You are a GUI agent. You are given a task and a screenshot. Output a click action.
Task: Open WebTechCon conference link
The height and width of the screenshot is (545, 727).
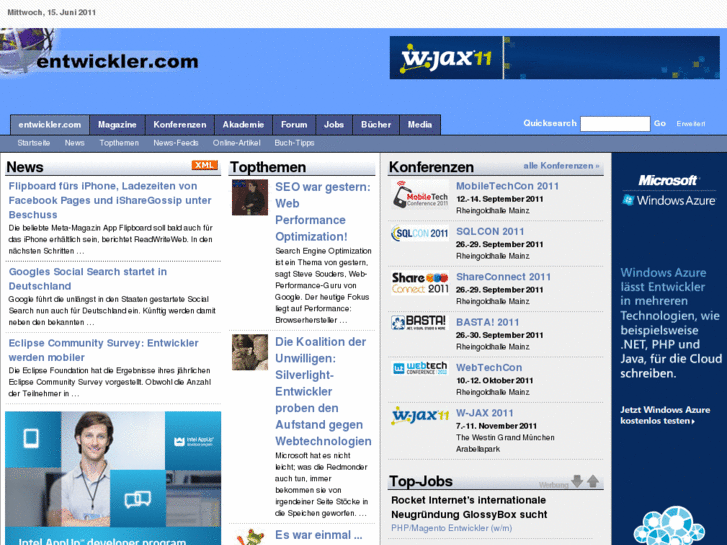[x=489, y=368]
